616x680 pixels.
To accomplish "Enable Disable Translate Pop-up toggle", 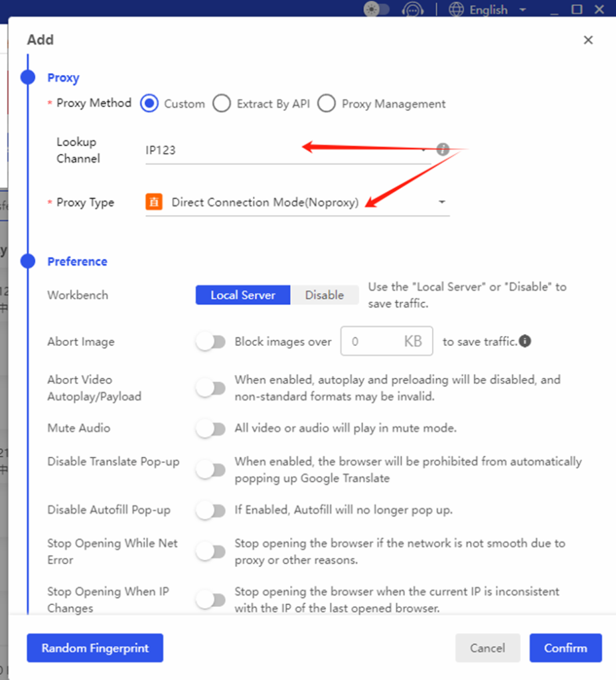I will [x=210, y=470].
